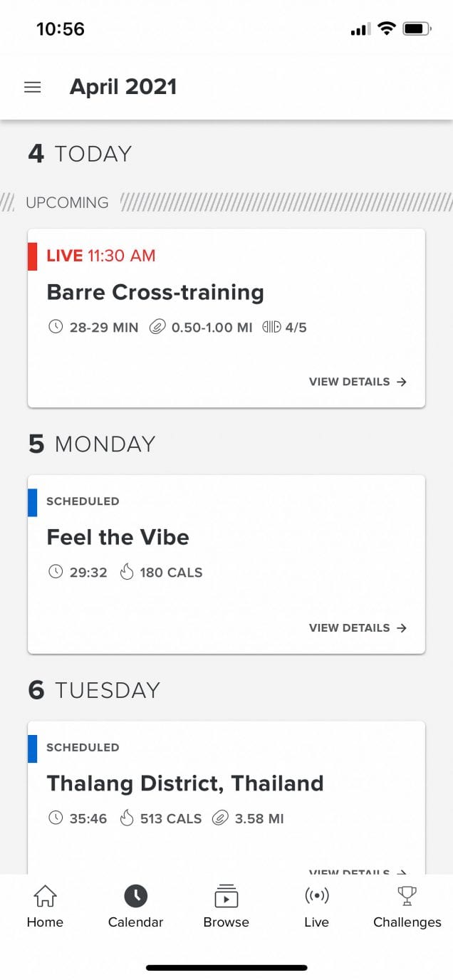Tap the Live broadcast icon
This screenshot has height=980, width=453.
pos(316,896)
